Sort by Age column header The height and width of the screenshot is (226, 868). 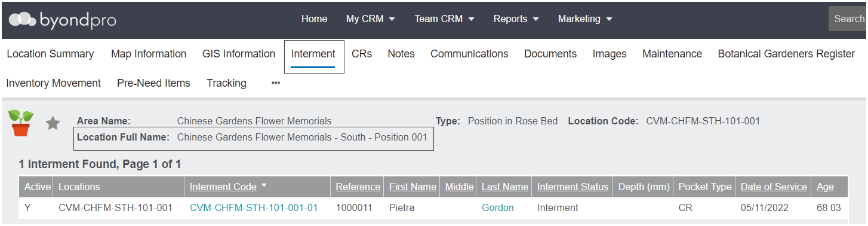pos(825,187)
